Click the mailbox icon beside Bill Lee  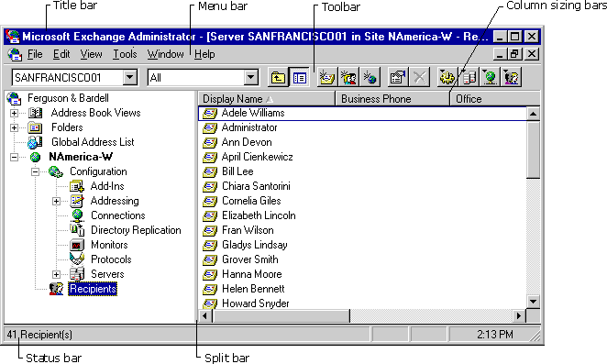tap(210, 172)
